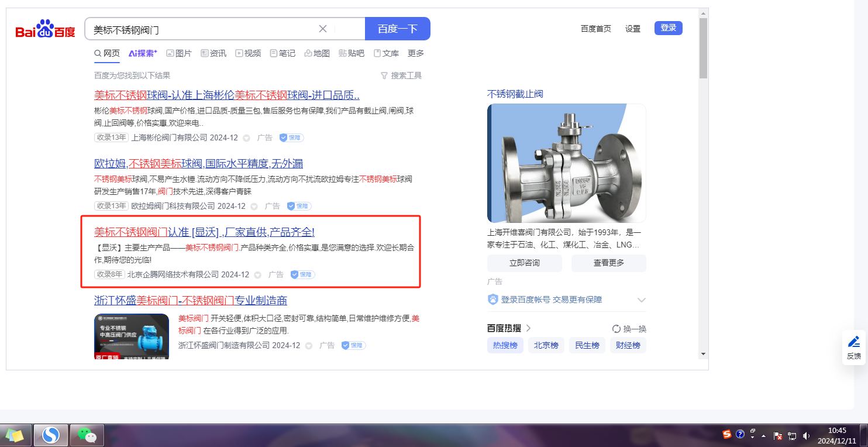Click the 换一换 refresh icon
This screenshot has height=447, width=868.
coord(616,328)
